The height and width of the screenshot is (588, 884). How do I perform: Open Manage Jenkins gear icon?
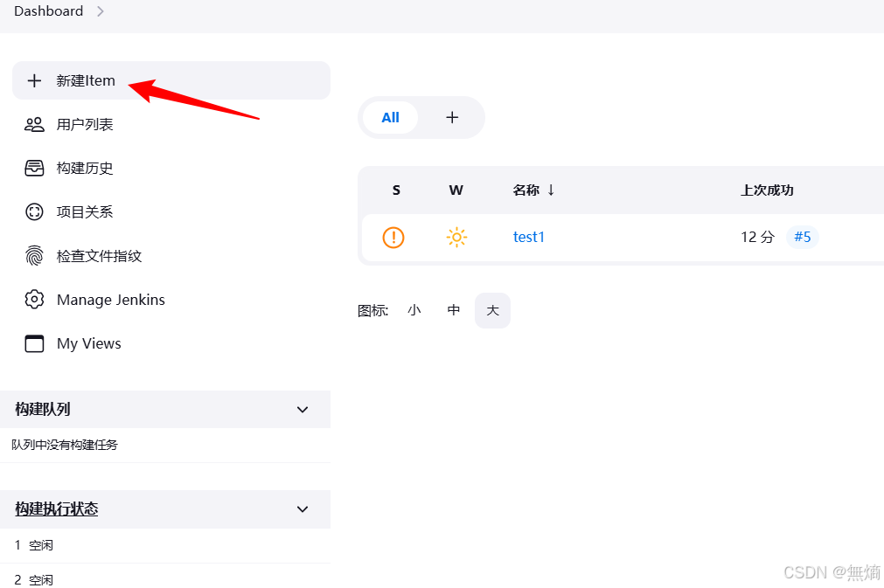[x=34, y=300]
